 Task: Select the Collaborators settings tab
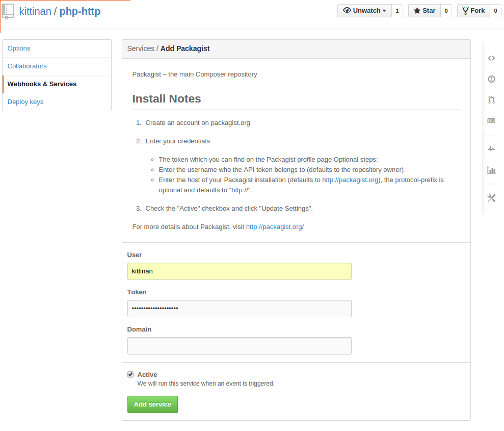(27, 66)
